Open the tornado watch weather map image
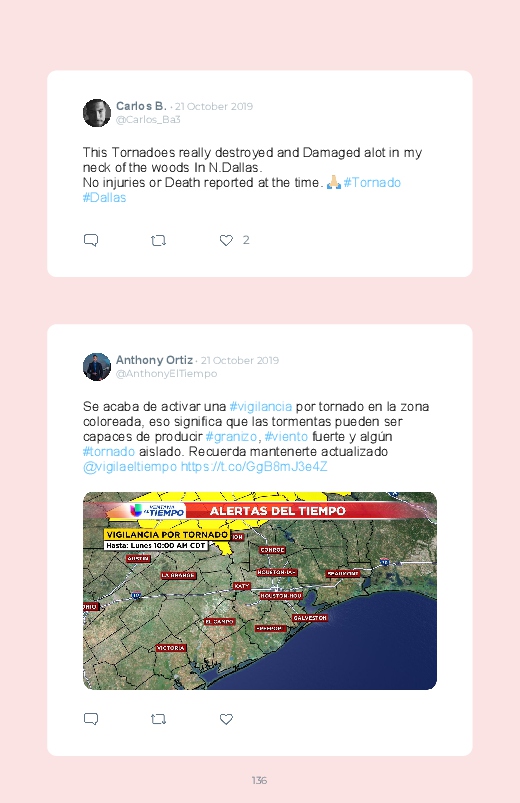Screen dimensions: 520x803 click(260, 590)
